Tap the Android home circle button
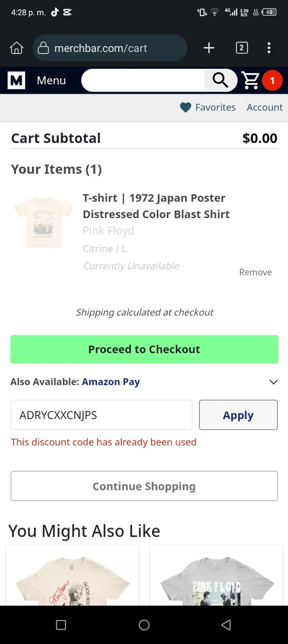Viewport: 288px width, 644px height. 144,625
